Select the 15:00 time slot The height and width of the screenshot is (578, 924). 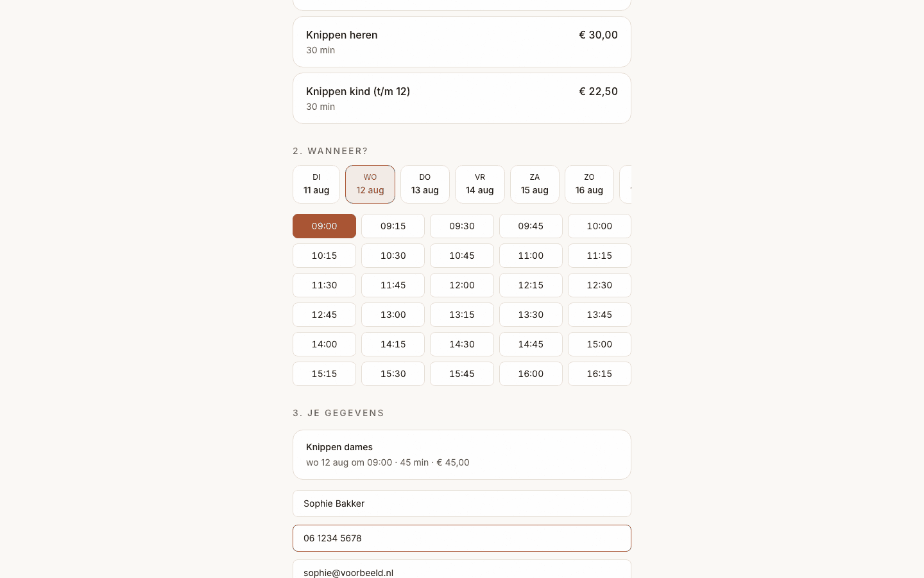click(599, 344)
